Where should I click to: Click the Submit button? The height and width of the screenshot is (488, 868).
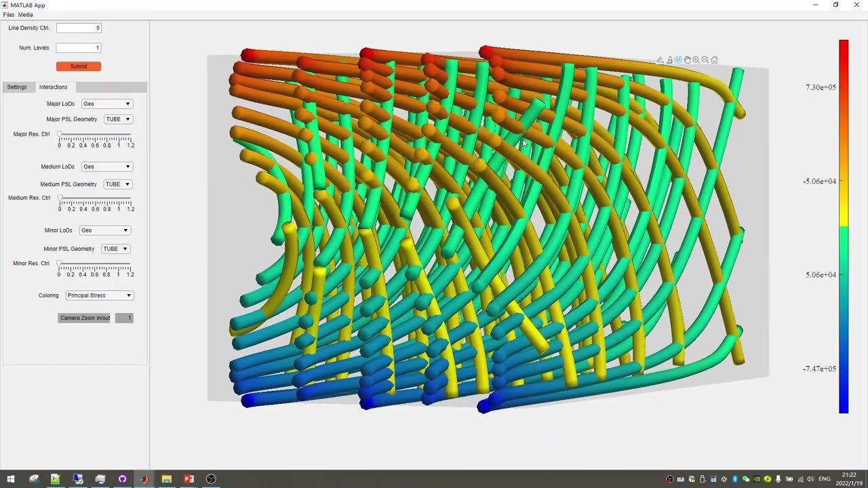point(78,66)
